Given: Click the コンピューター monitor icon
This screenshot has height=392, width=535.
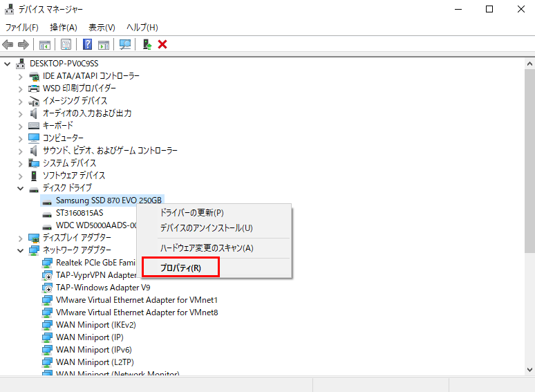Looking at the screenshot, I should [34, 138].
